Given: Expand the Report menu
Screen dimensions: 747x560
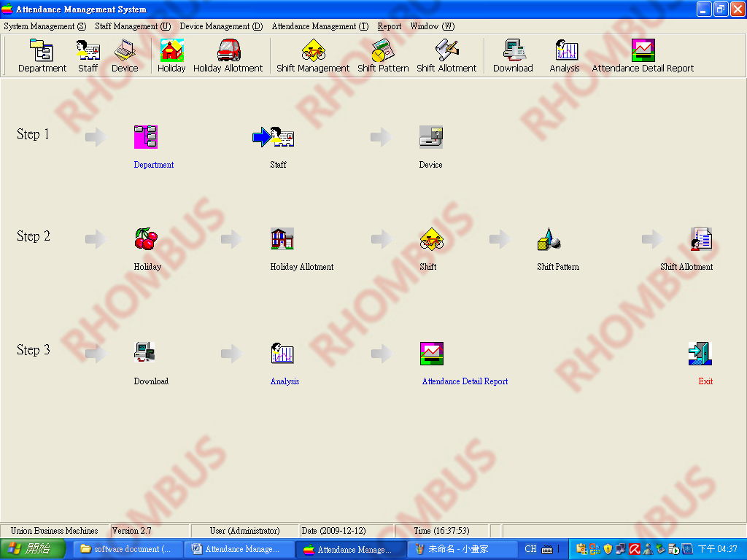Looking at the screenshot, I should point(390,26).
